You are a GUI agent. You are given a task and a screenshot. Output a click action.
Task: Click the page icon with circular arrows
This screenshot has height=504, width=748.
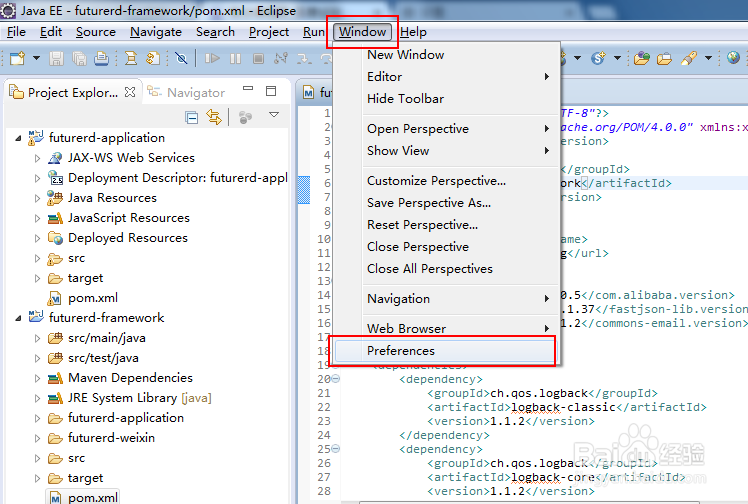coord(153,59)
